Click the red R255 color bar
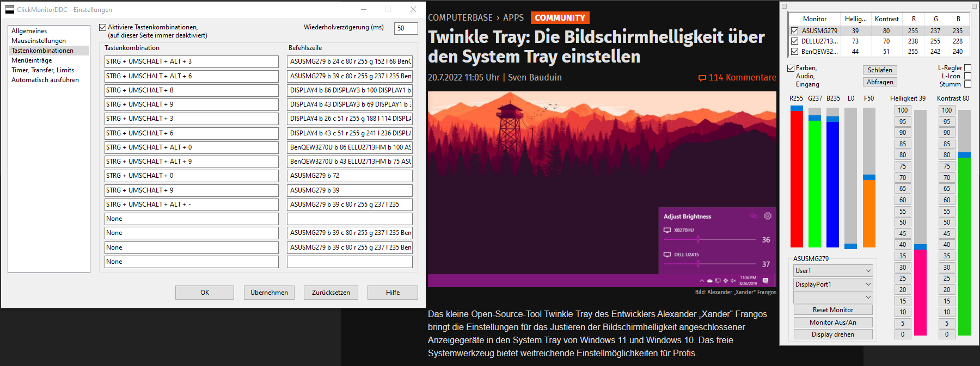 [797, 178]
